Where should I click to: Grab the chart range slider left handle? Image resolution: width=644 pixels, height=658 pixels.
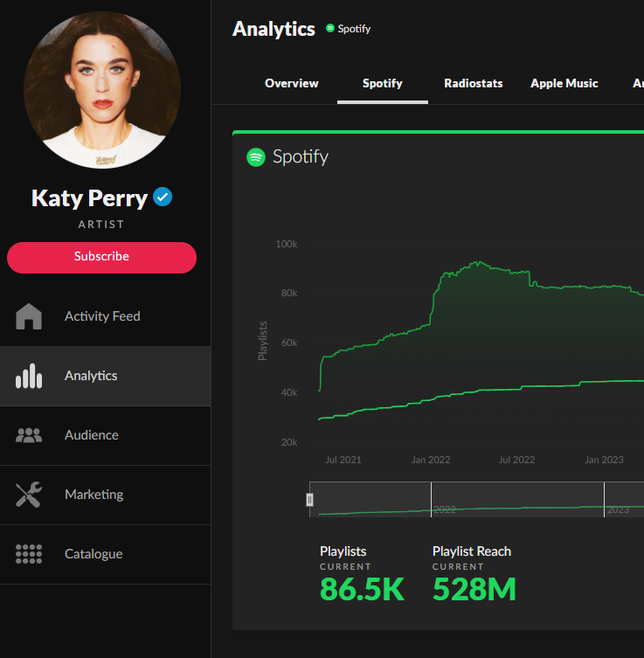(309, 500)
